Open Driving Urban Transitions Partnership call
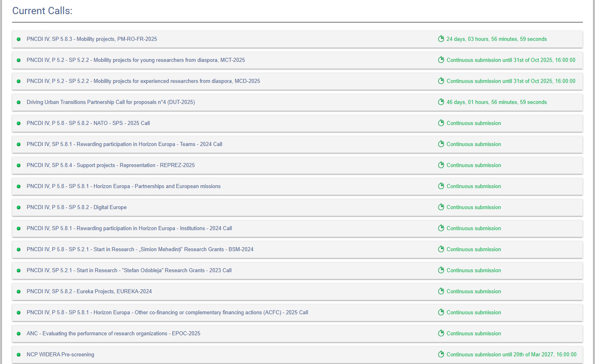Screen dimensions: 595x364 (110, 102)
